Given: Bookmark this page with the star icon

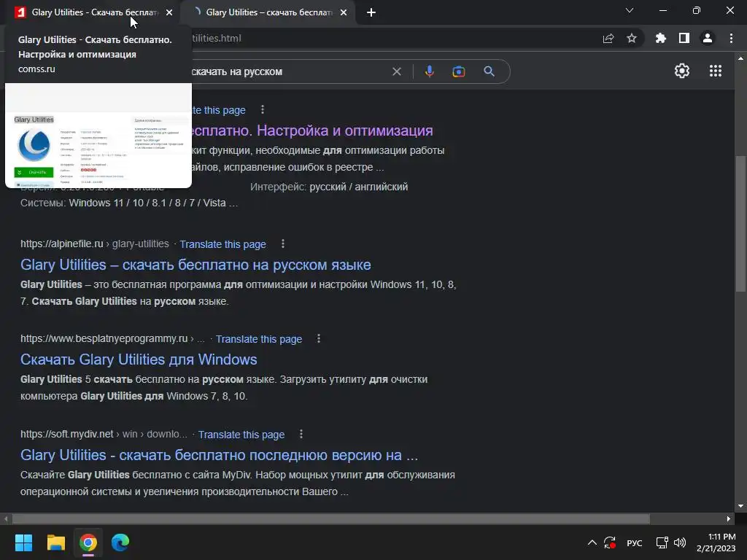Looking at the screenshot, I should click(632, 38).
